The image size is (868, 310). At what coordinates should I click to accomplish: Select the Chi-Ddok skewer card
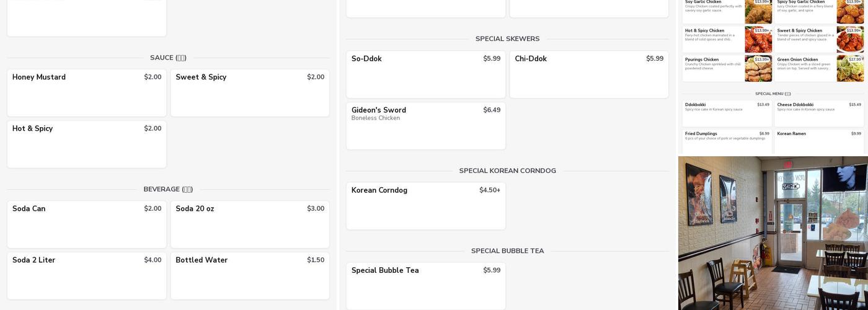588,74
